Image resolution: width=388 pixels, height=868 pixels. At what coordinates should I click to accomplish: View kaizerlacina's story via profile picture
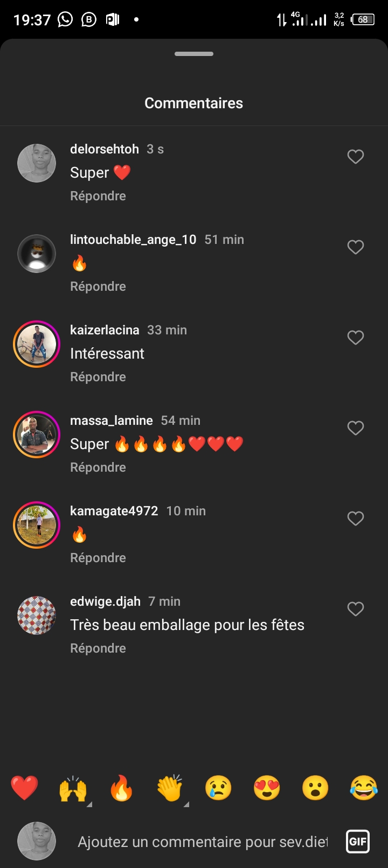pos(37,344)
